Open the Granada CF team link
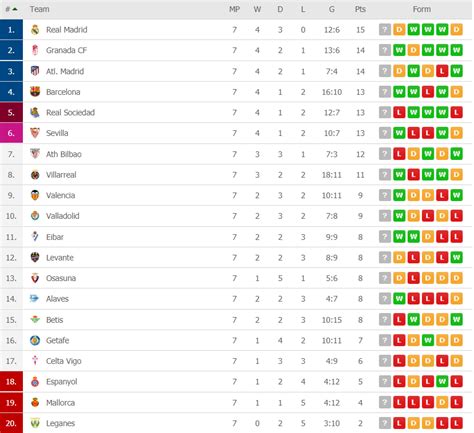474x433 pixels. (x=66, y=50)
